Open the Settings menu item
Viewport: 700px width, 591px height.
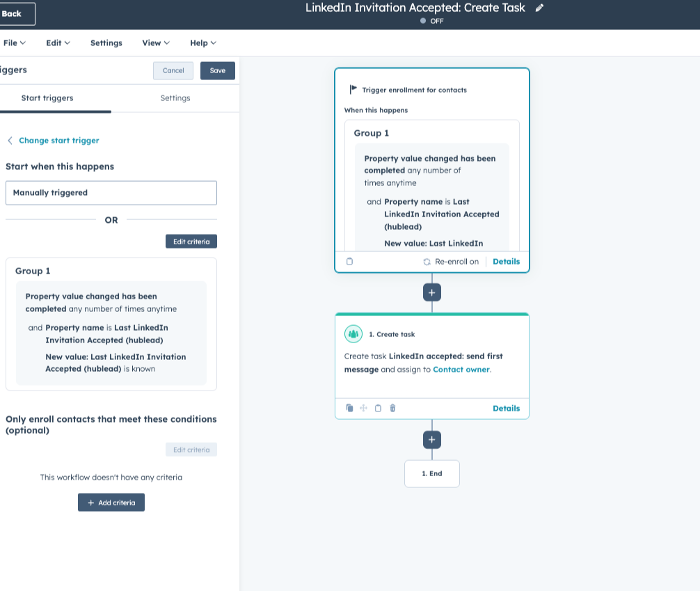pos(106,43)
